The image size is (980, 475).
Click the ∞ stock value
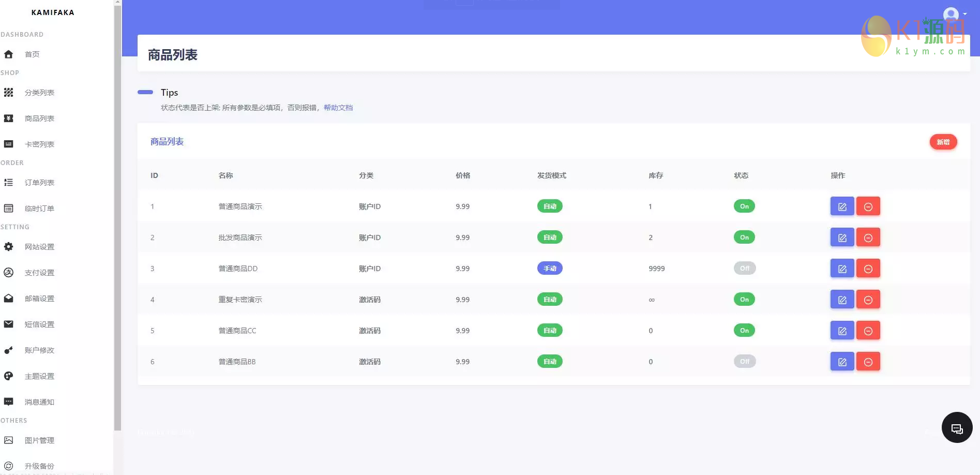pos(652,300)
